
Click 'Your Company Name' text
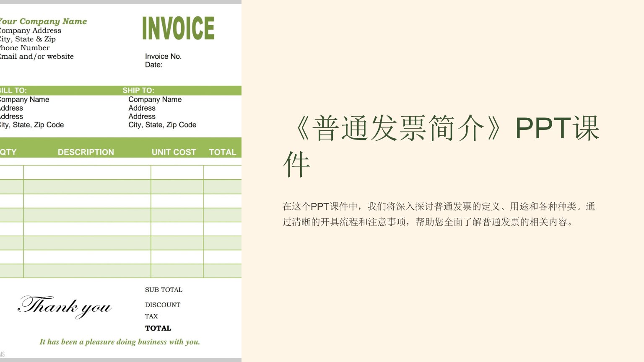pyautogui.click(x=43, y=21)
